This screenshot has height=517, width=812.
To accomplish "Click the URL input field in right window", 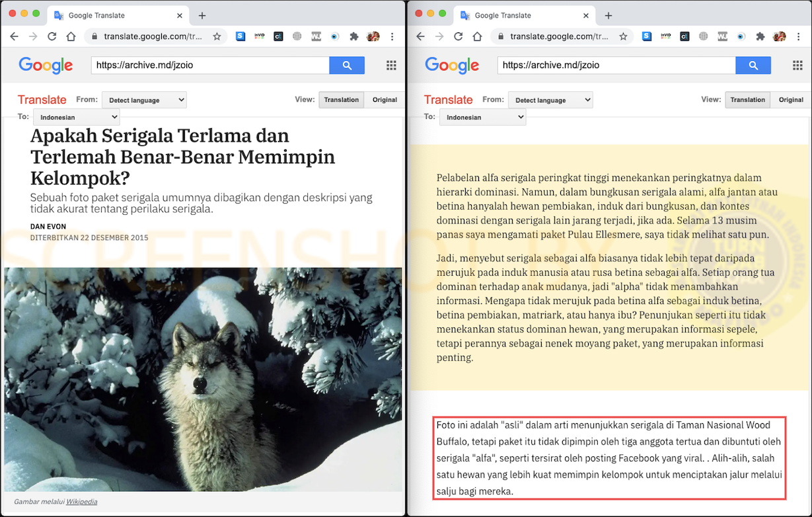I will click(616, 65).
